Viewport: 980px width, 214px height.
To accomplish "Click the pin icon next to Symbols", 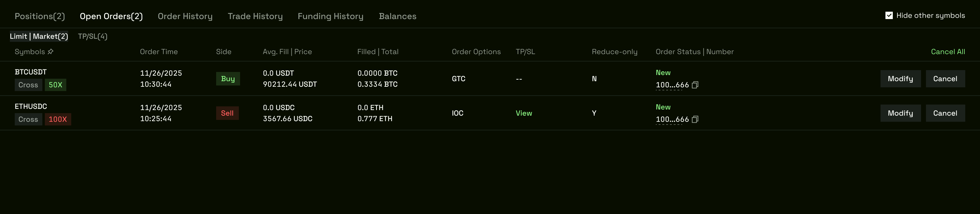I will pos(51,51).
